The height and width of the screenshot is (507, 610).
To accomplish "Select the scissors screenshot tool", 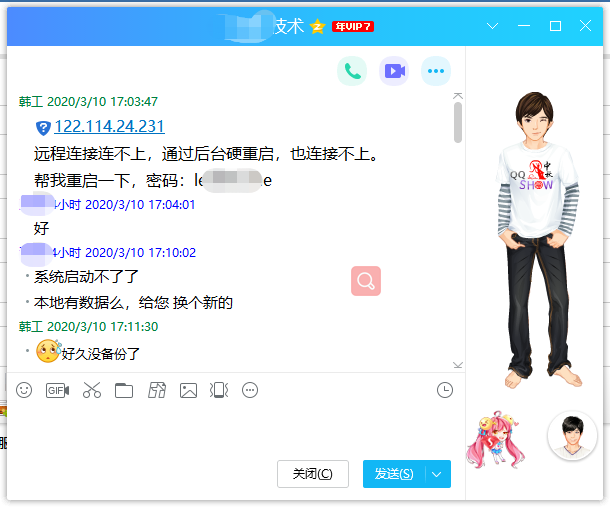I will [x=92, y=390].
